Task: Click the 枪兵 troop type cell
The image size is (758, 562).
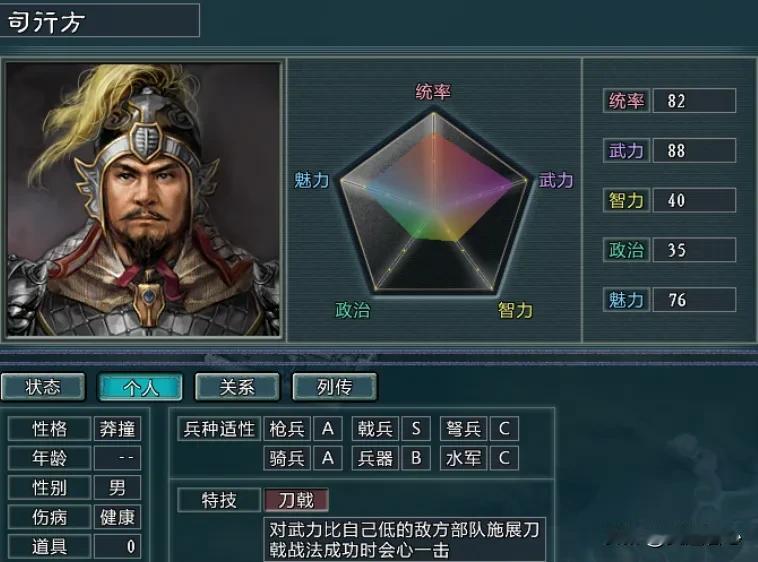Action: point(287,429)
